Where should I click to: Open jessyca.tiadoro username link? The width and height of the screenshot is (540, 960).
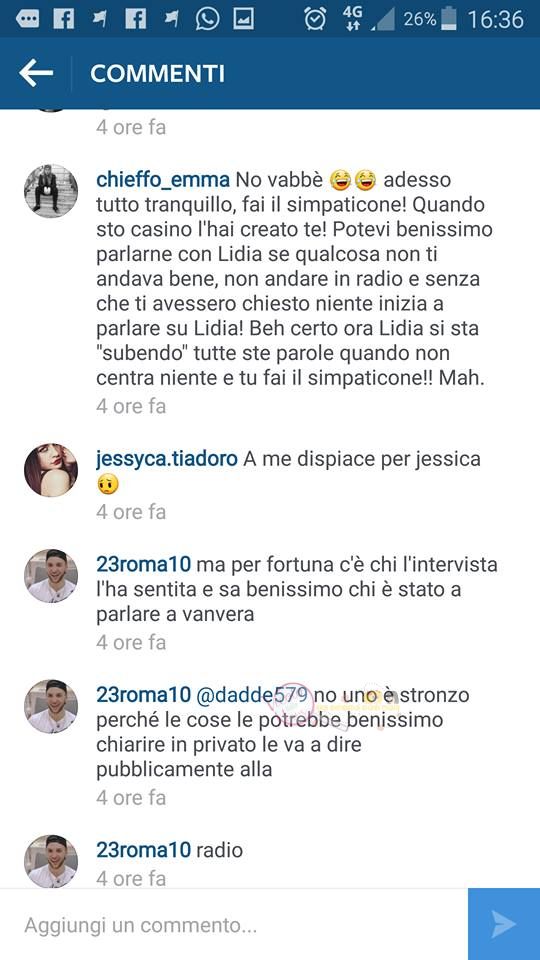click(167, 459)
